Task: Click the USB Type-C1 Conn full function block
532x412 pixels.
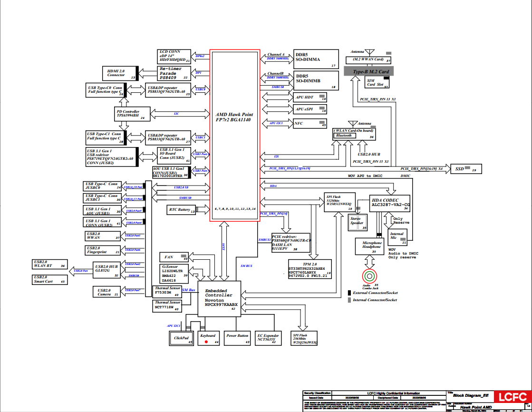Action: point(106,137)
